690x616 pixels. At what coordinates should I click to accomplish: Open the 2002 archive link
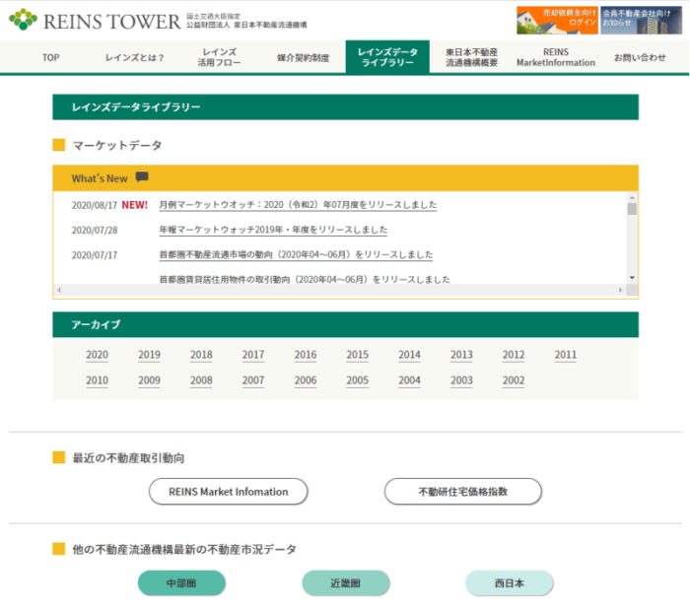[514, 380]
